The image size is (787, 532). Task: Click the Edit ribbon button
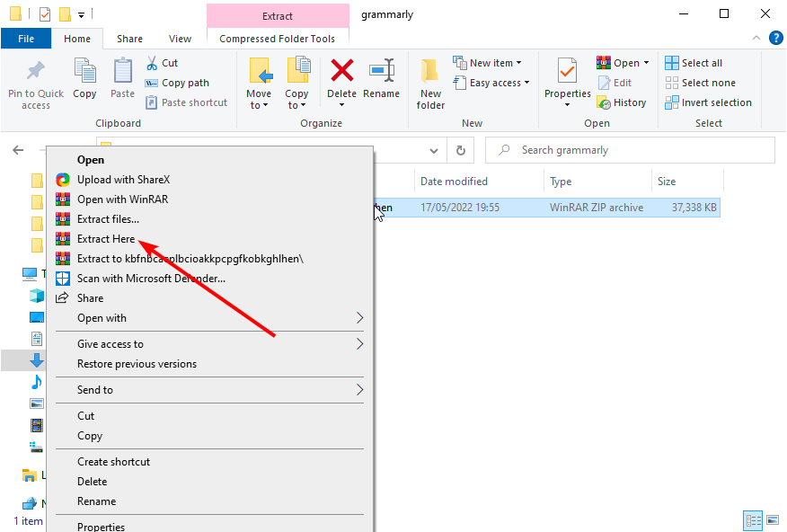click(615, 83)
